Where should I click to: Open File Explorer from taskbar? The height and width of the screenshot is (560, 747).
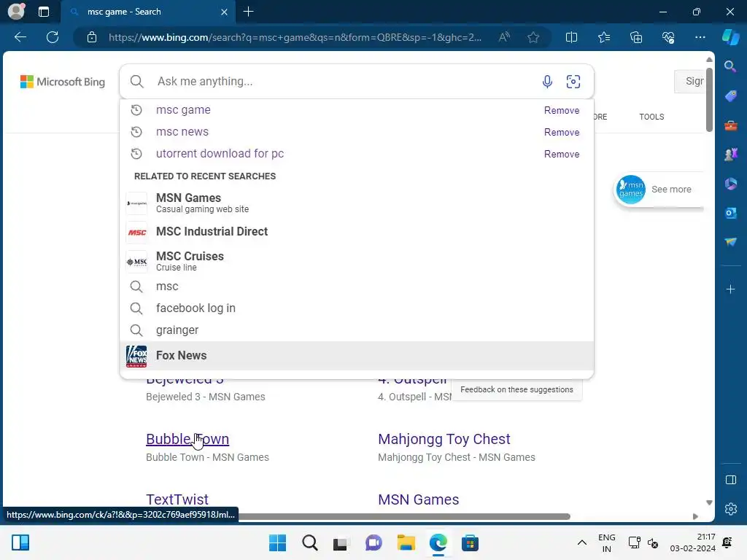[x=406, y=542]
